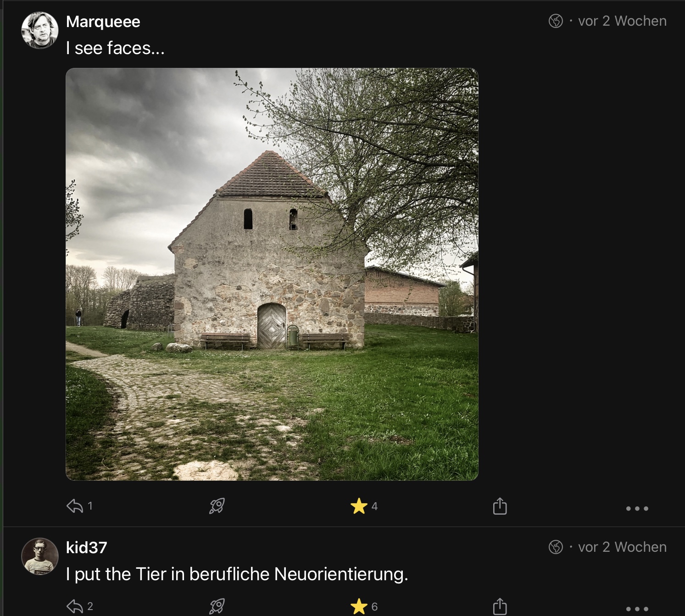The width and height of the screenshot is (685, 616).
Task: Click kid37's post timestamp "vor 2 Wochen"
Action: (622, 547)
